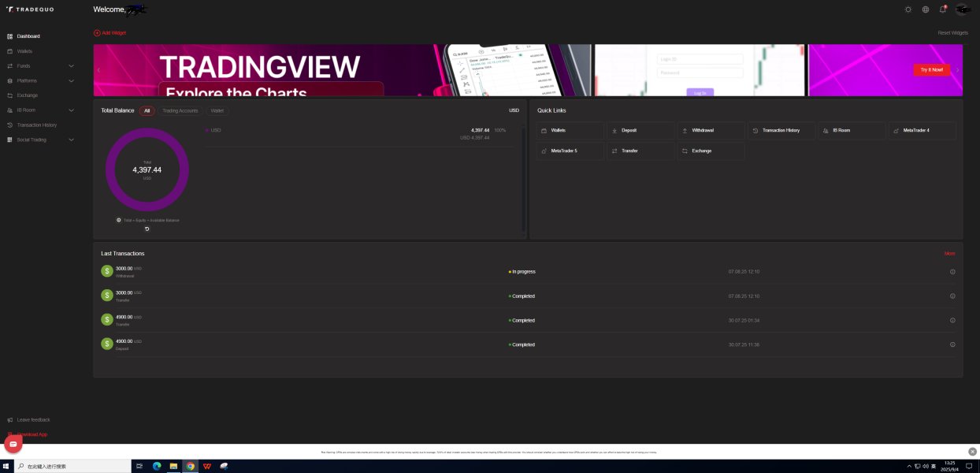
Task: Open Task View on the taskbar
Action: pyautogui.click(x=139, y=466)
